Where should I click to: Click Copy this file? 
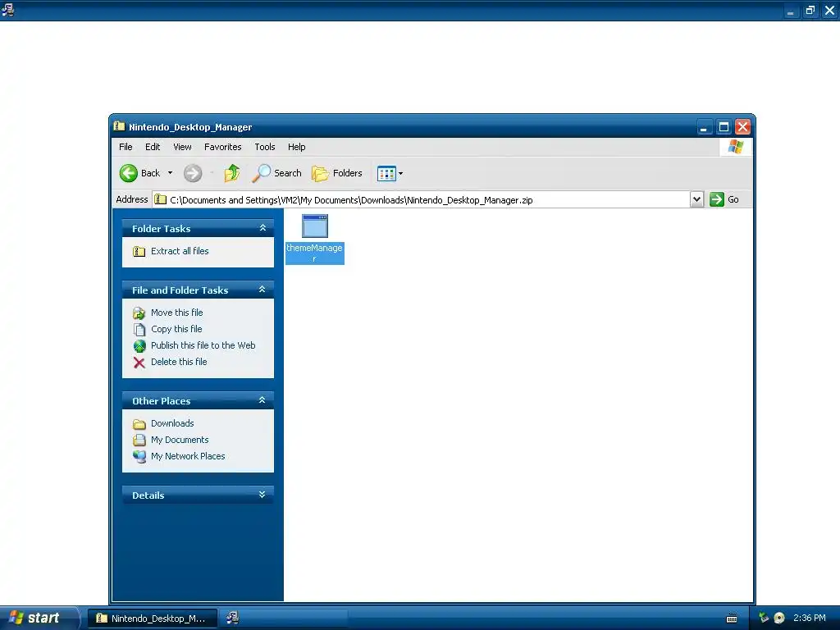176,329
